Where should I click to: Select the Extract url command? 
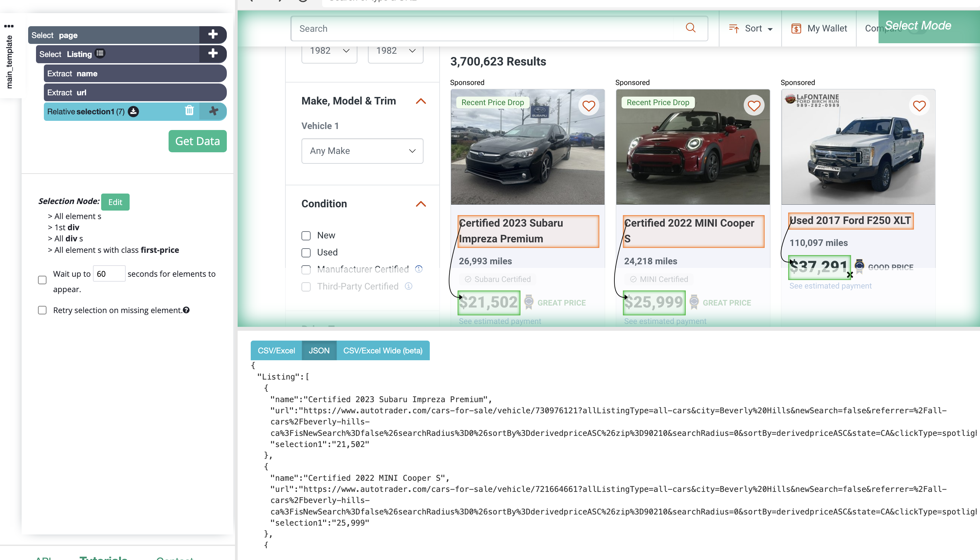click(x=135, y=92)
